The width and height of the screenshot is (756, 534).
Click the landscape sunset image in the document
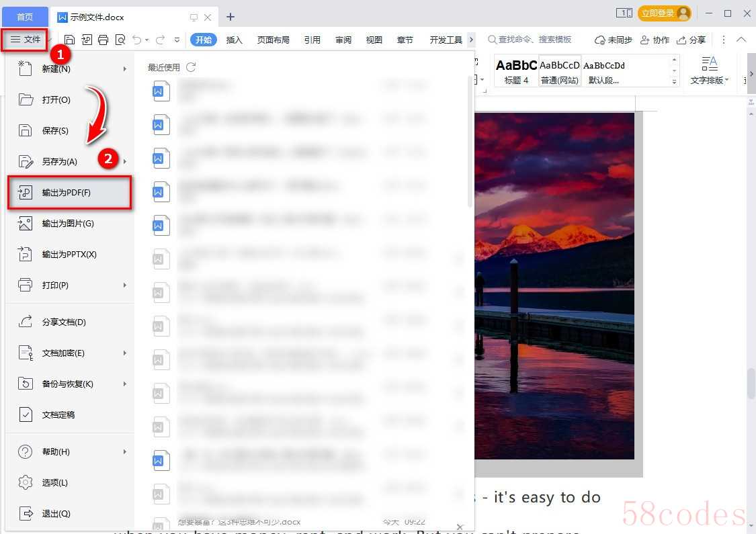[554, 285]
